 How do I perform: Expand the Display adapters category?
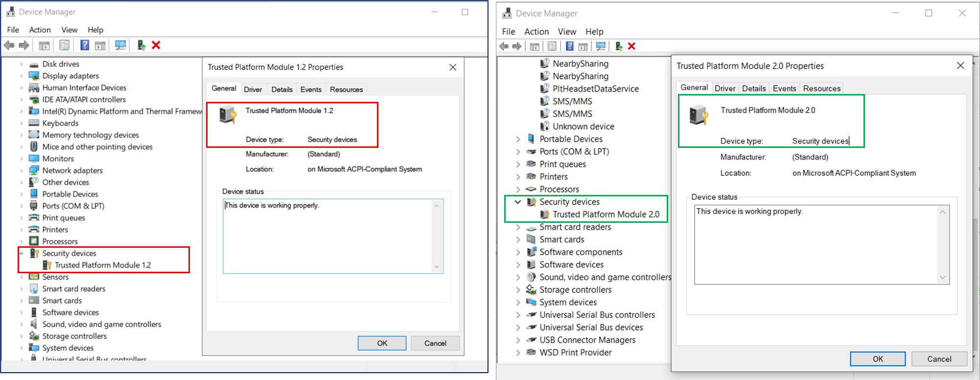click(x=21, y=76)
